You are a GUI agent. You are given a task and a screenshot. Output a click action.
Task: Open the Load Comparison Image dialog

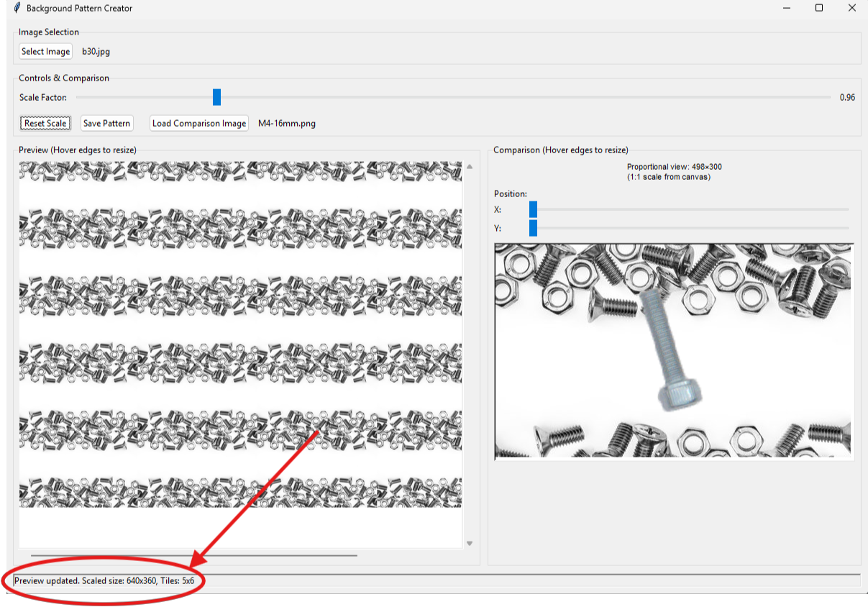tap(199, 124)
